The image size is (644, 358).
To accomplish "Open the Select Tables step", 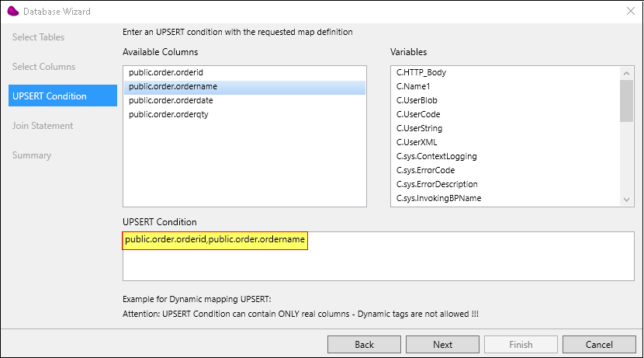I will 38,37.
